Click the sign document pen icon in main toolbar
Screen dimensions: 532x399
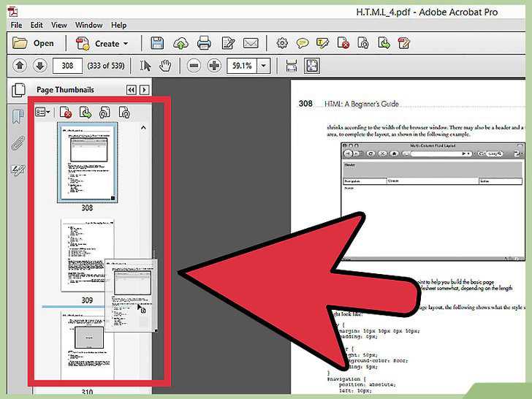404,43
